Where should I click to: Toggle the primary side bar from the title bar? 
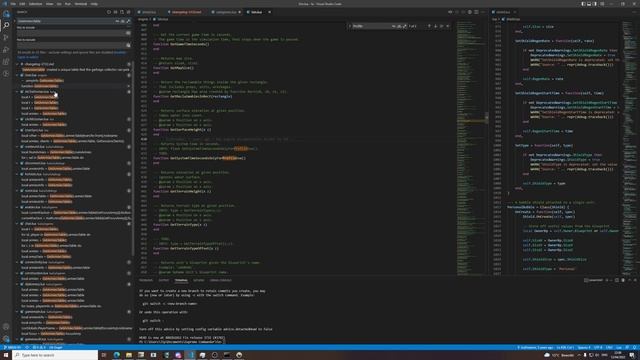[583, 4]
